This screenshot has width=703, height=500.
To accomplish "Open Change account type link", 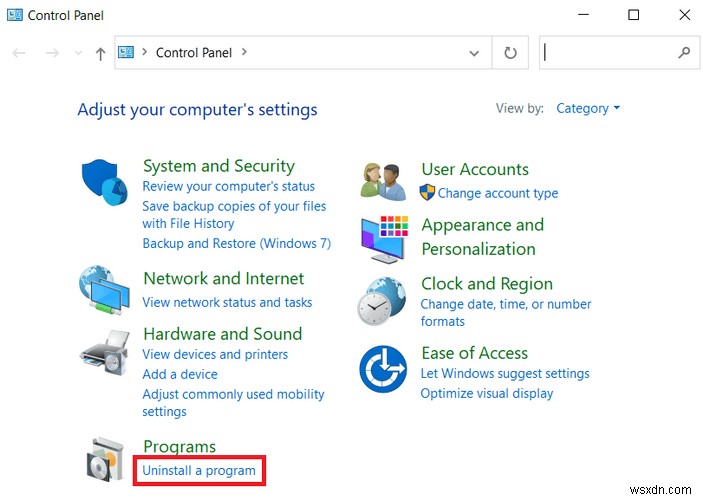I will 497,193.
